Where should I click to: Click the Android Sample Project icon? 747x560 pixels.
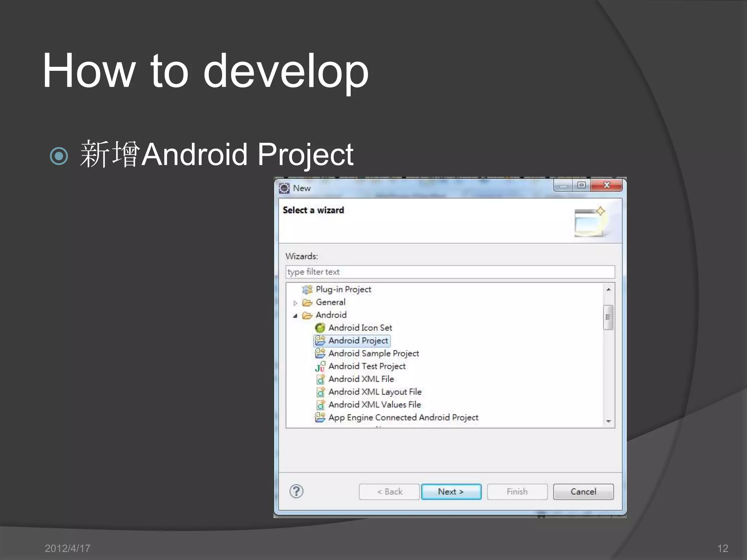tap(320, 353)
